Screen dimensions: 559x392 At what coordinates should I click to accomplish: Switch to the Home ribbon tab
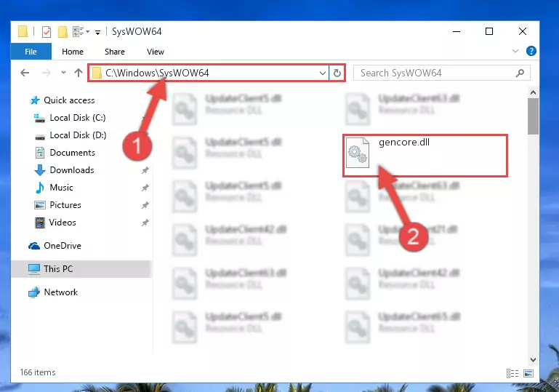pyautogui.click(x=73, y=52)
